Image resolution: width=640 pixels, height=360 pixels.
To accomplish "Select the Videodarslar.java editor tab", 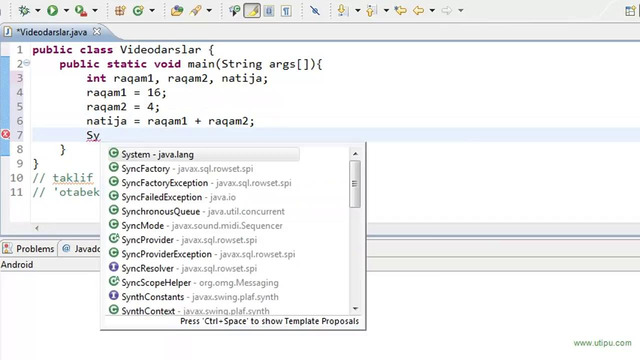I will (x=52, y=32).
